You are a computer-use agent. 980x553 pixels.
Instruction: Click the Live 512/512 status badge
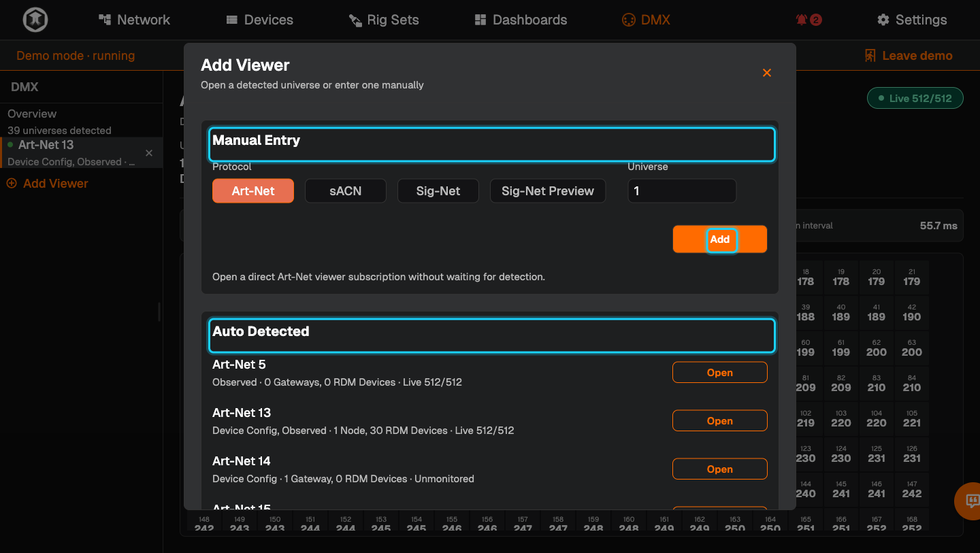click(915, 99)
